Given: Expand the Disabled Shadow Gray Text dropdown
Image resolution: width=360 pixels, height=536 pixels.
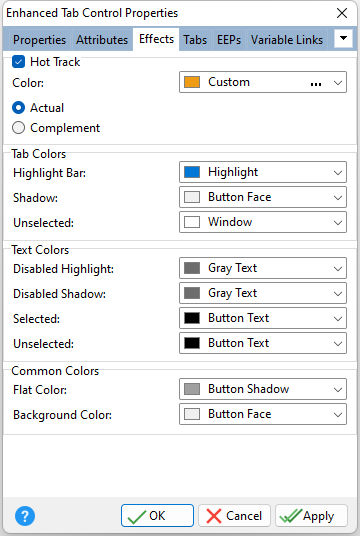Looking at the screenshot, I should click(338, 293).
